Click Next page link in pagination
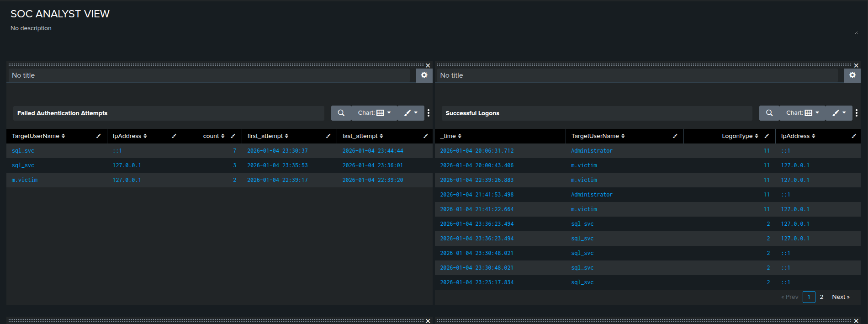 coord(841,297)
